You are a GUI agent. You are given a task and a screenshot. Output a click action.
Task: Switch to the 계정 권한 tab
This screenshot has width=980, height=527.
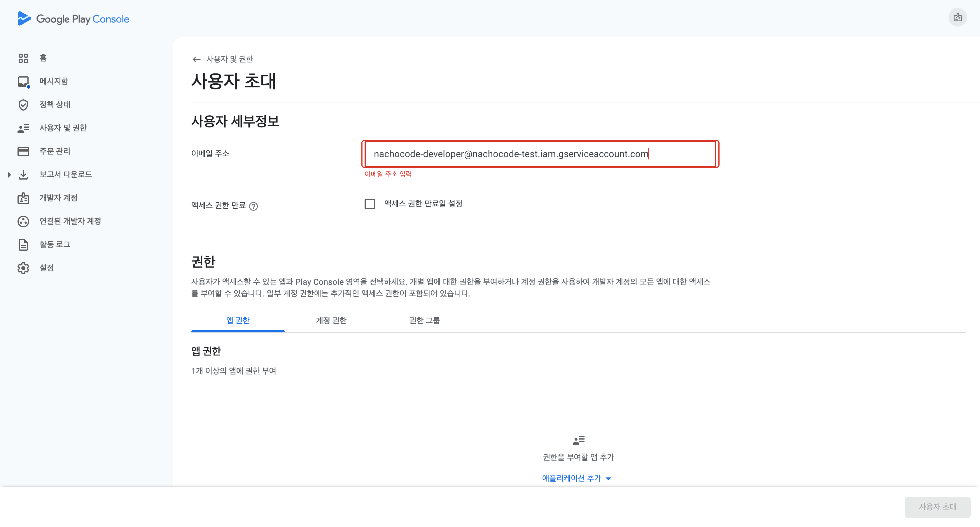(331, 321)
